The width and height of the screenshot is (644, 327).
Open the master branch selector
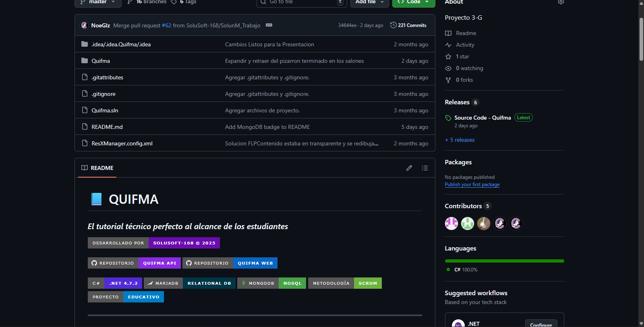click(x=98, y=2)
